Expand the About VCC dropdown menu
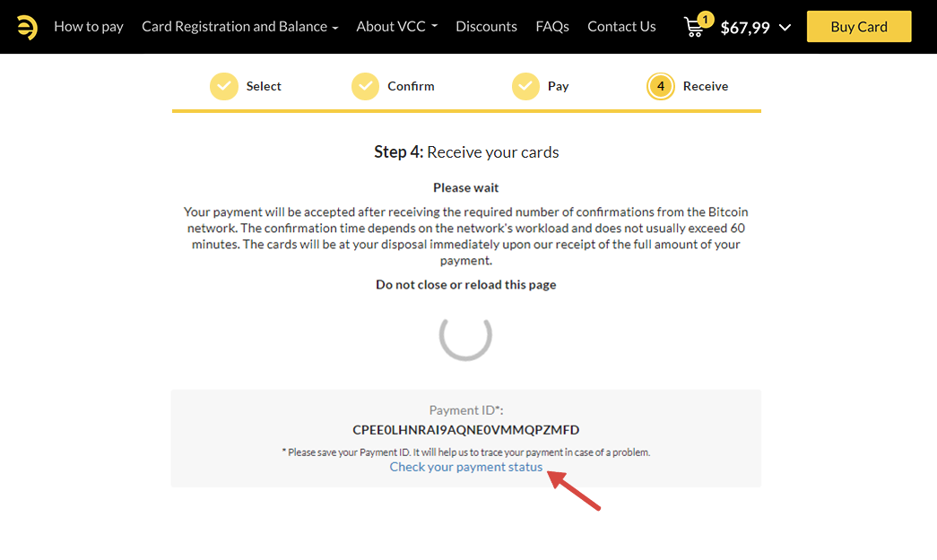937x560 pixels. (396, 27)
